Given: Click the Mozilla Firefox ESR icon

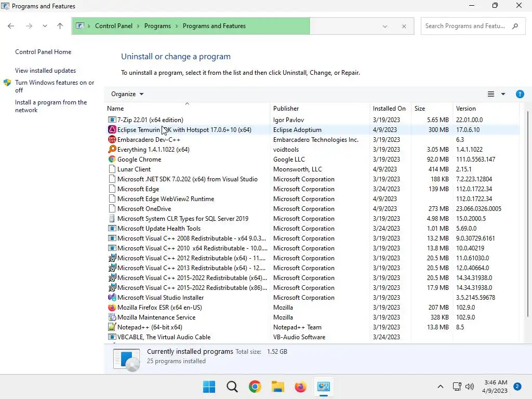Looking at the screenshot, I should tap(112, 308).
